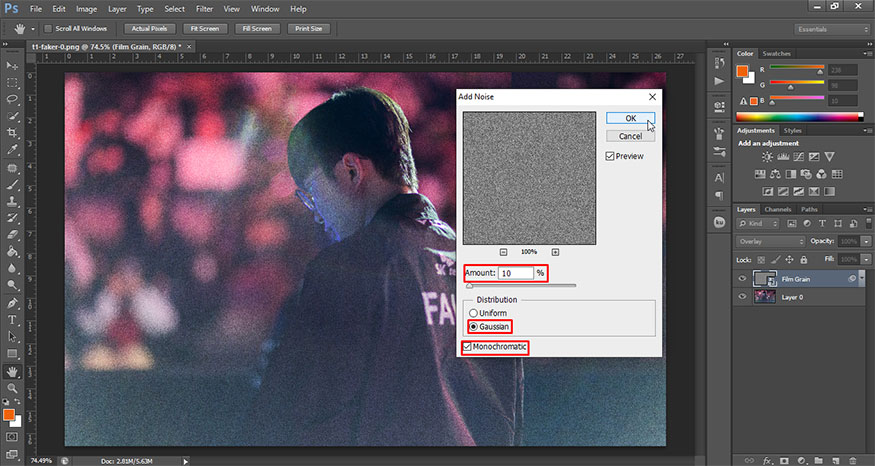Cancel the Add Noise dialog
The height and width of the screenshot is (466, 875).
[630, 136]
